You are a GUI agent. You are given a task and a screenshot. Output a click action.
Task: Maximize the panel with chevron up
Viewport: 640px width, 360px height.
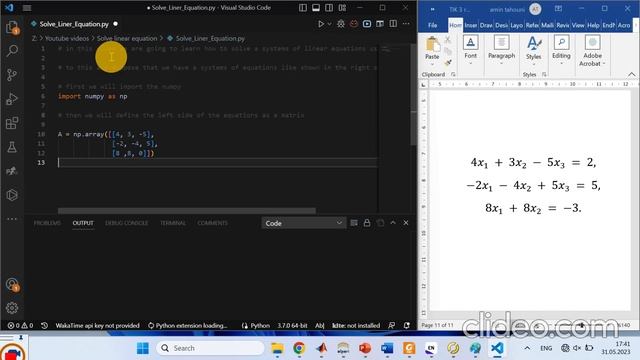[x=393, y=223]
